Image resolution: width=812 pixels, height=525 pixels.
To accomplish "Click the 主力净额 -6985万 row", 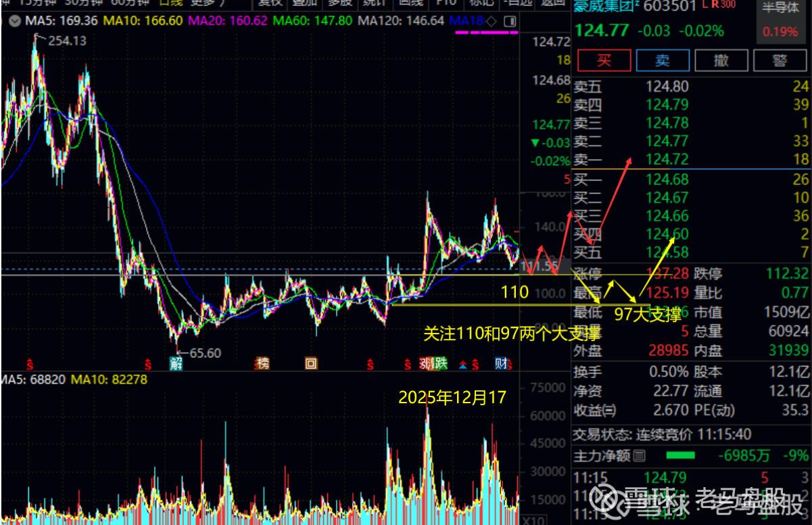I will [691, 456].
